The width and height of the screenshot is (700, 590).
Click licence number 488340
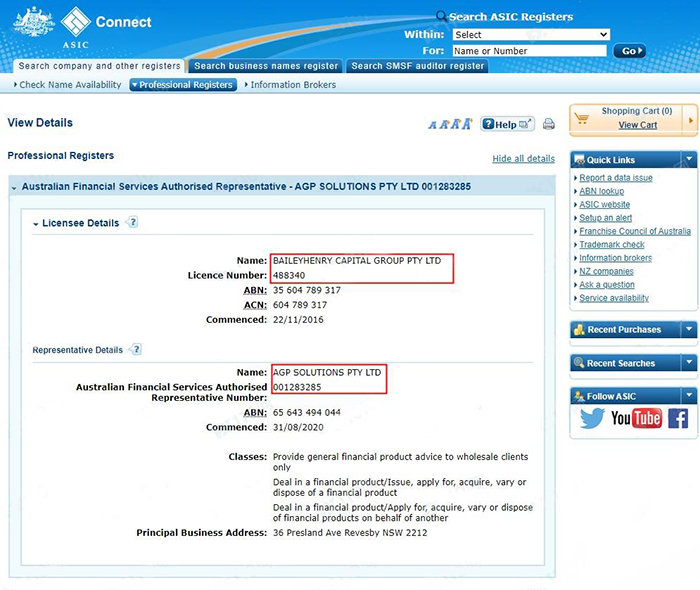click(289, 275)
